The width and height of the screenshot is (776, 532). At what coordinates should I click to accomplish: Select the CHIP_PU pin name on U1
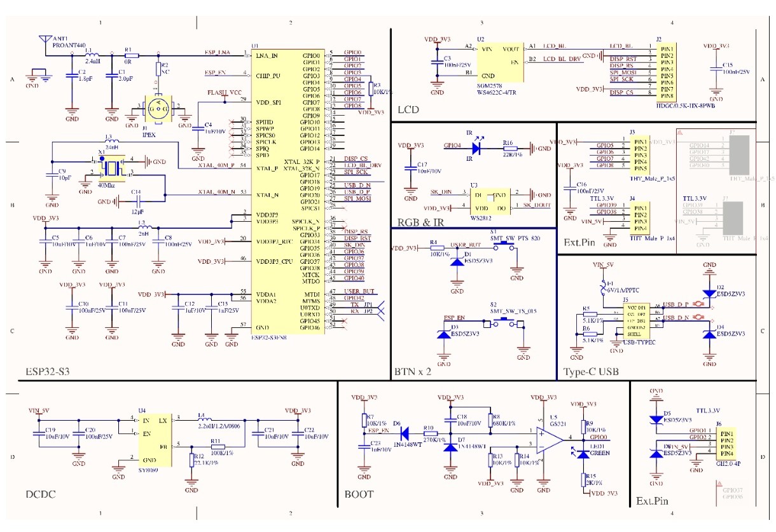click(x=268, y=76)
